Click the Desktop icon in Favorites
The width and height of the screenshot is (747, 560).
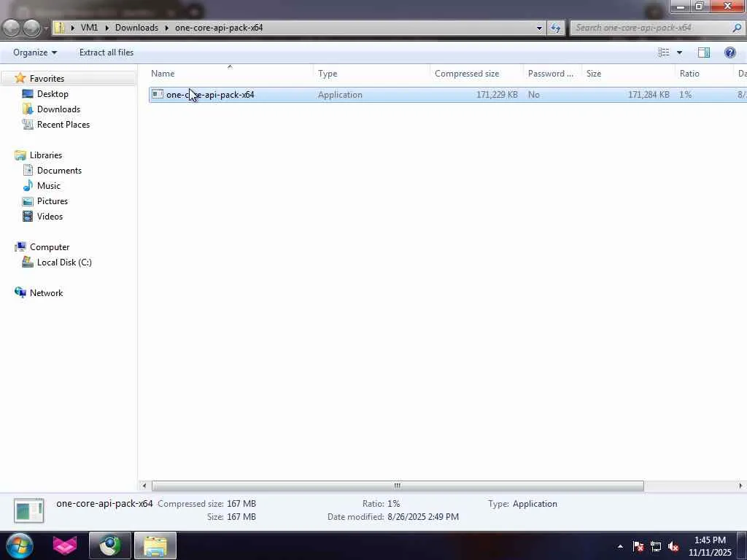[28, 94]
